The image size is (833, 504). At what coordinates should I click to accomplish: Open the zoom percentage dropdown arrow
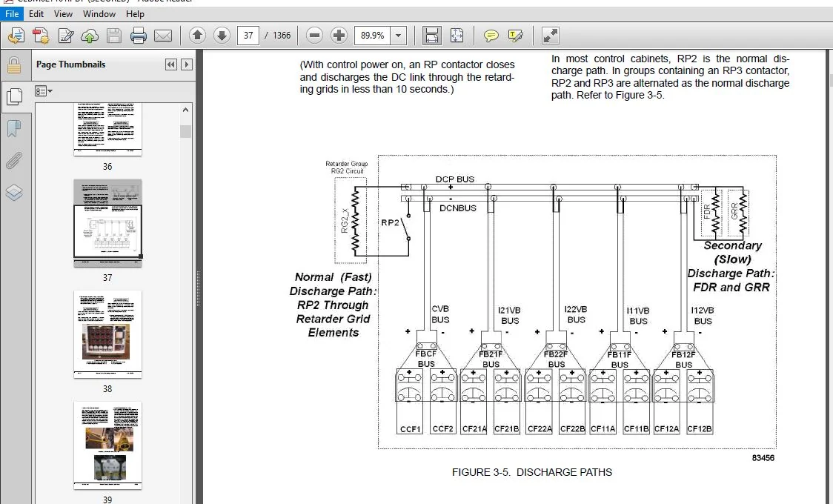point(399,36)
